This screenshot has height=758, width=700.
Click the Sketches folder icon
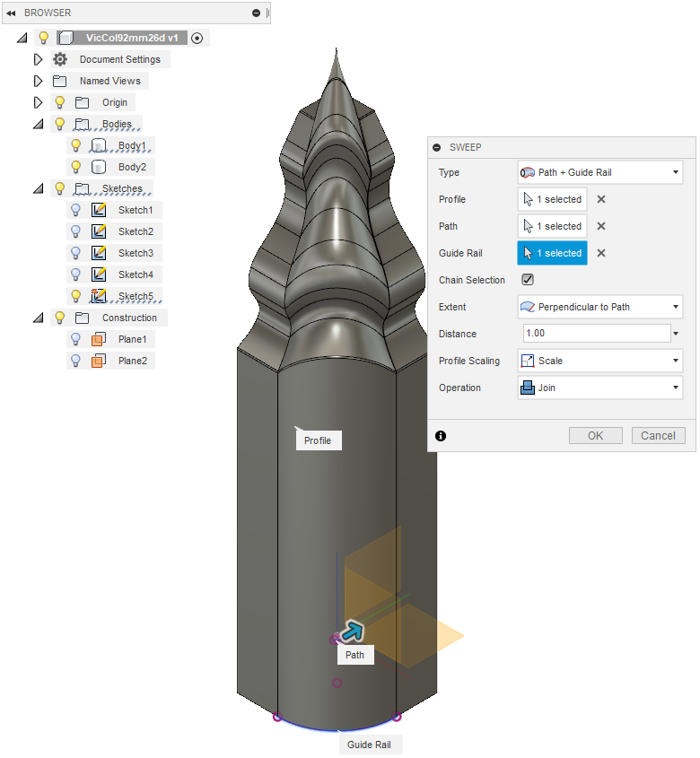[x=82, y=188]
